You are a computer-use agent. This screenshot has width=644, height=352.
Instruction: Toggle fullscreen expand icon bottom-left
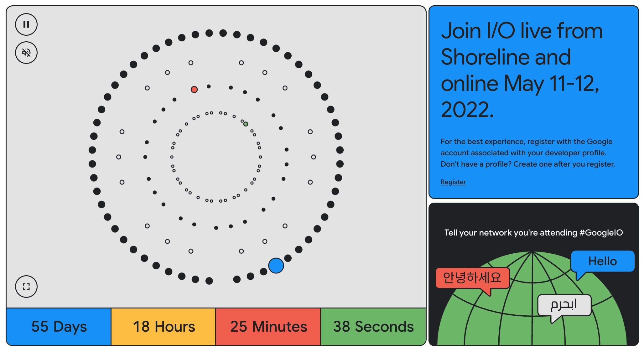tap(26, 286)
